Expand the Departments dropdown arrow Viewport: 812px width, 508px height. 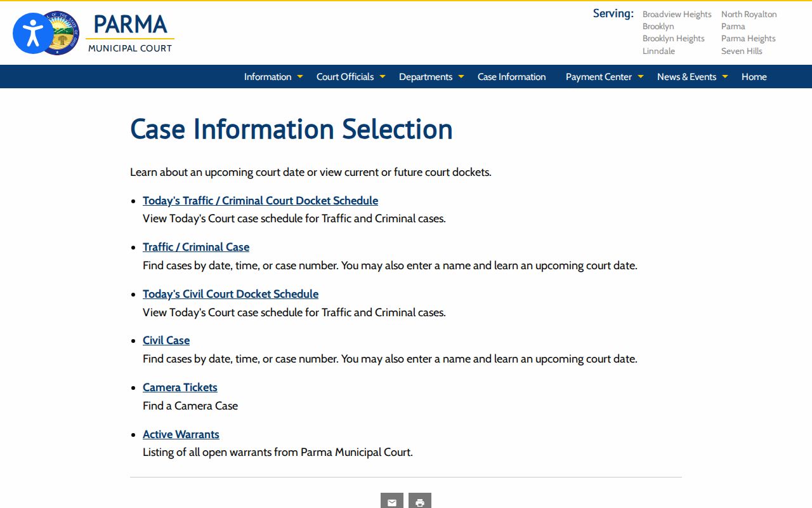point(461,77)
